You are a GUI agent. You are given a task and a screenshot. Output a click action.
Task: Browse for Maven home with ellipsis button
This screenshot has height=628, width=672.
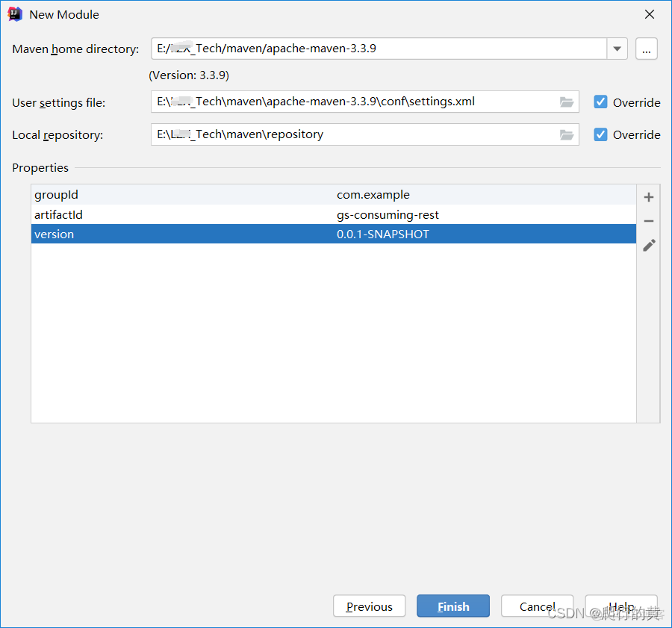point(647,49)
